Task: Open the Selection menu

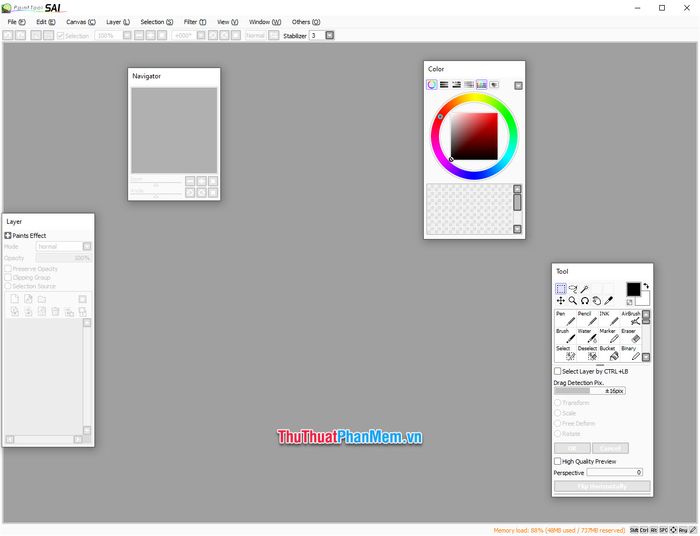Action: [x=157, y=22]
